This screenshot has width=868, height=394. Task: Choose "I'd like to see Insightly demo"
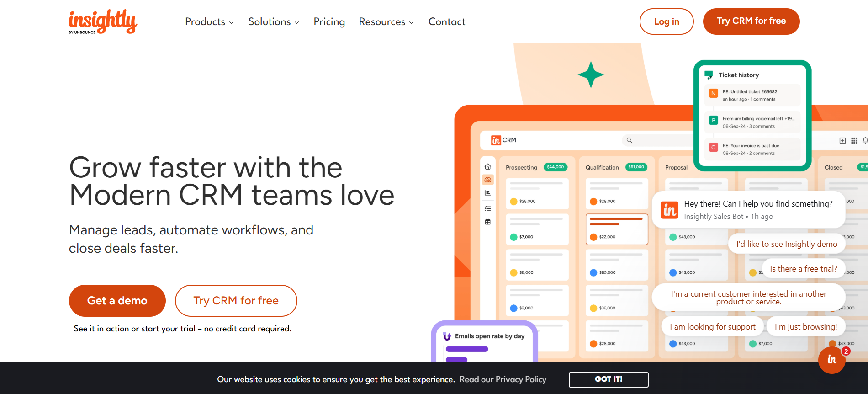(x=787, y=244)
